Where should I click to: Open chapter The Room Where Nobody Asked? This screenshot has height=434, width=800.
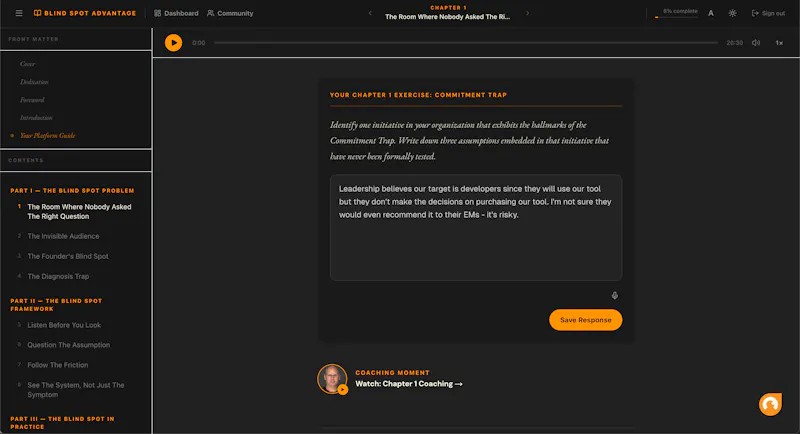click(x=79, y=212)
